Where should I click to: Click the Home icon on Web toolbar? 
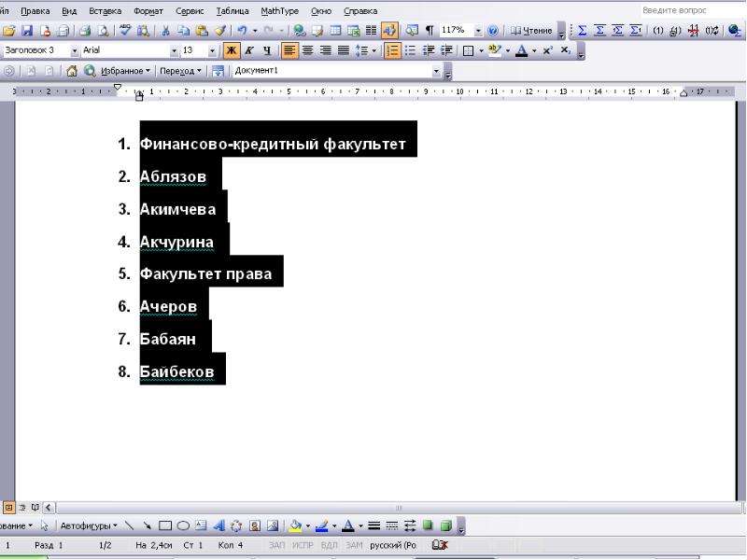[x=72, y=71]
